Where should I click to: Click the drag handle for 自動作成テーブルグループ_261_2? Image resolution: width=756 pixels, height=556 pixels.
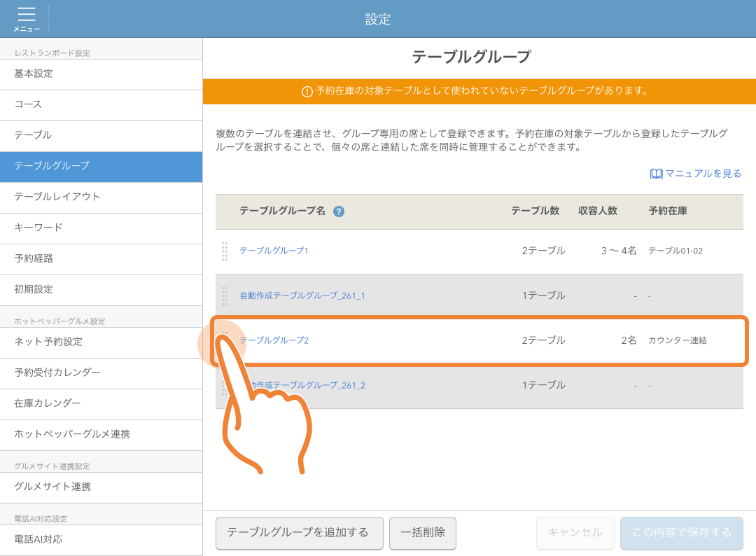[224, 384]
